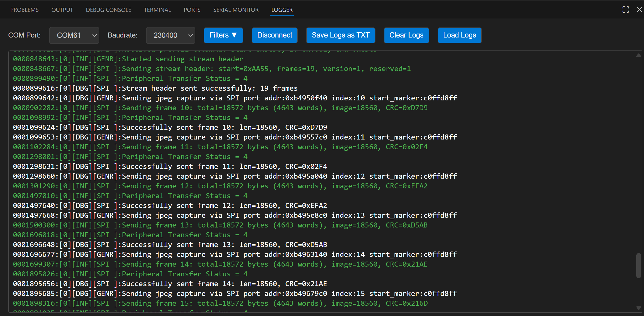The height and width of the screenshot is (316, 644).
Task: Open the SERIAL MONITOR tab
Action: (236, 10)
